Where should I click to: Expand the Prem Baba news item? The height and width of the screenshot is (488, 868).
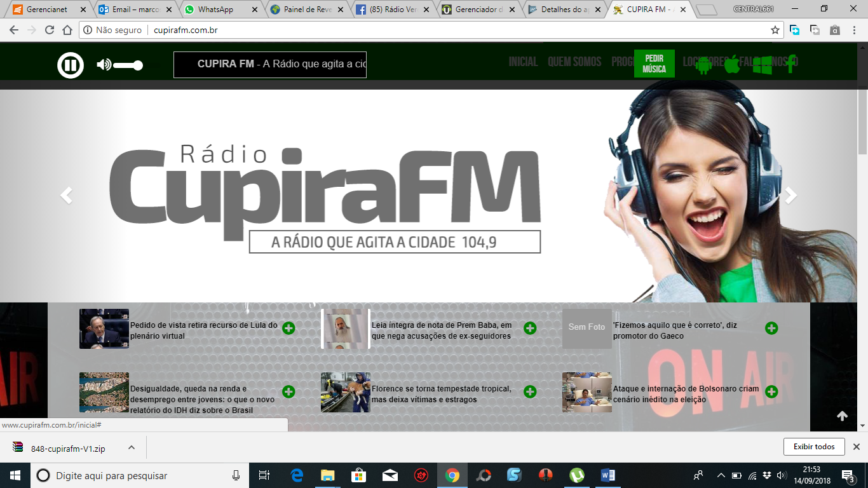click(530, 328)
